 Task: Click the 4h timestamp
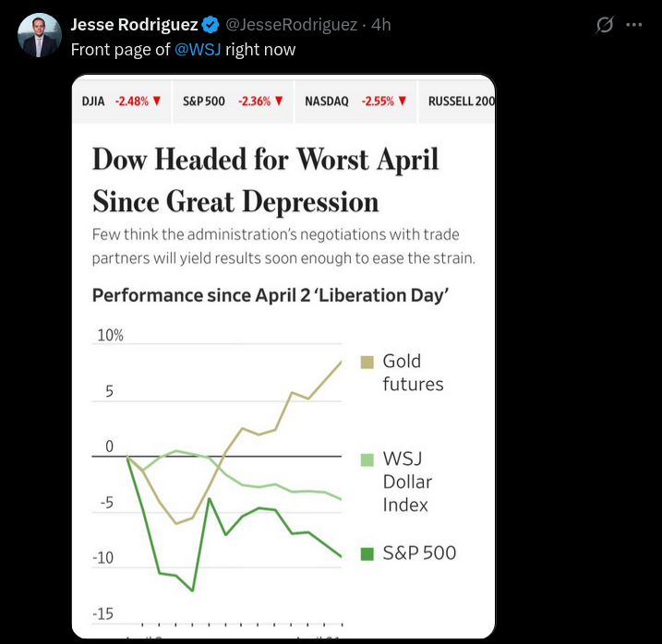pos(380,25)
